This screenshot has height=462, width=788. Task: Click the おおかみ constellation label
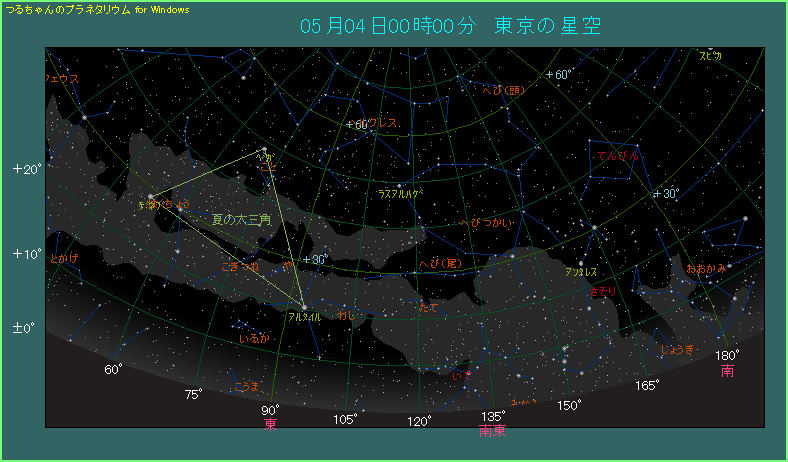(707, 269)
